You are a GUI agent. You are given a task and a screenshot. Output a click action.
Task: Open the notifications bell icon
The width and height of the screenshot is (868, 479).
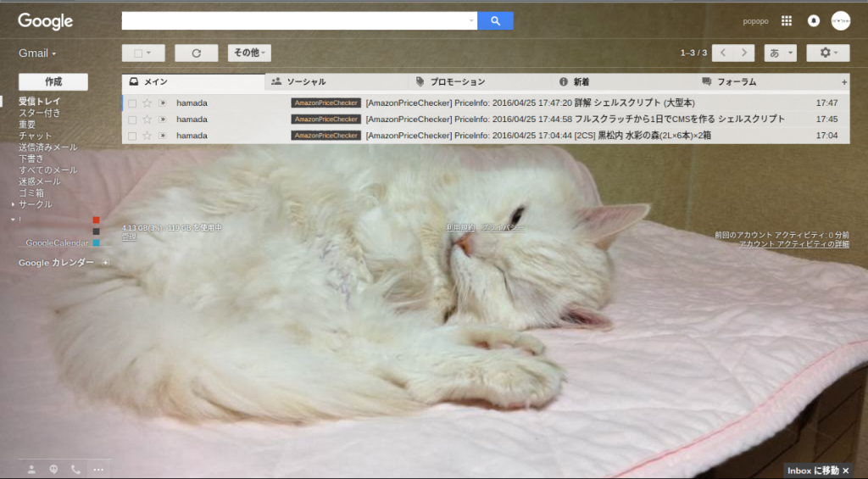[814, 21]
